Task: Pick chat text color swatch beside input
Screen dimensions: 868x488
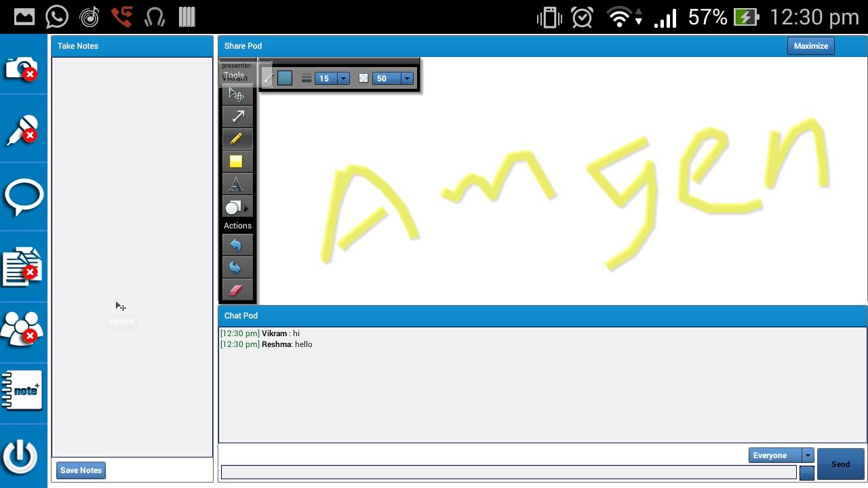Action: click(x=807, y=473)
